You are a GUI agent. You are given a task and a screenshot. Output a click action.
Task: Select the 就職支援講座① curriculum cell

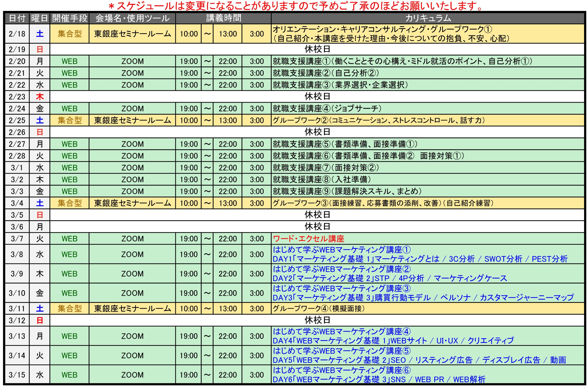click(428, 61)
